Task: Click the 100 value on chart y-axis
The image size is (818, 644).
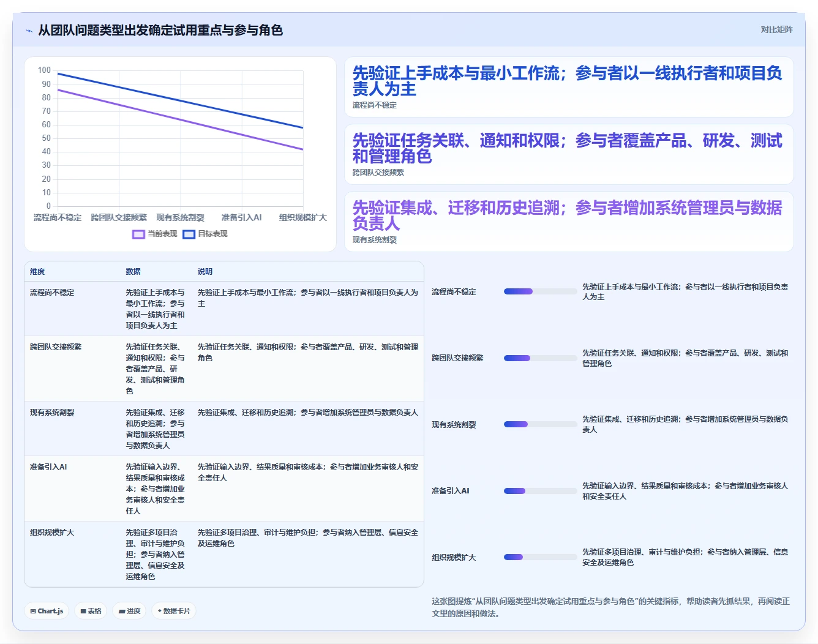Action: click(44, 70)
